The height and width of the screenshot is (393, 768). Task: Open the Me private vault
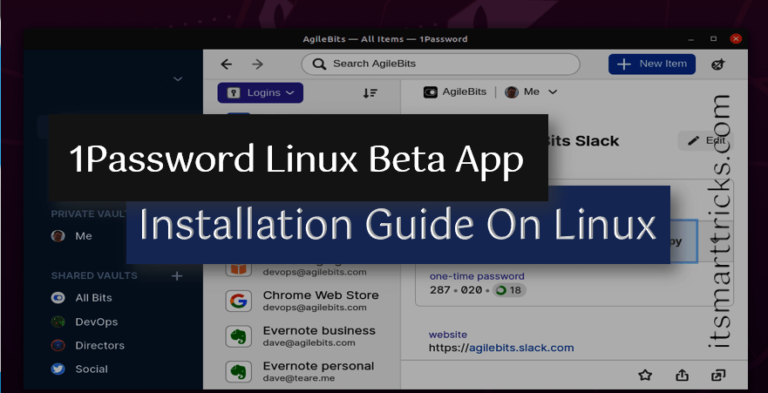pyautogui.click(x=83, y=236)
